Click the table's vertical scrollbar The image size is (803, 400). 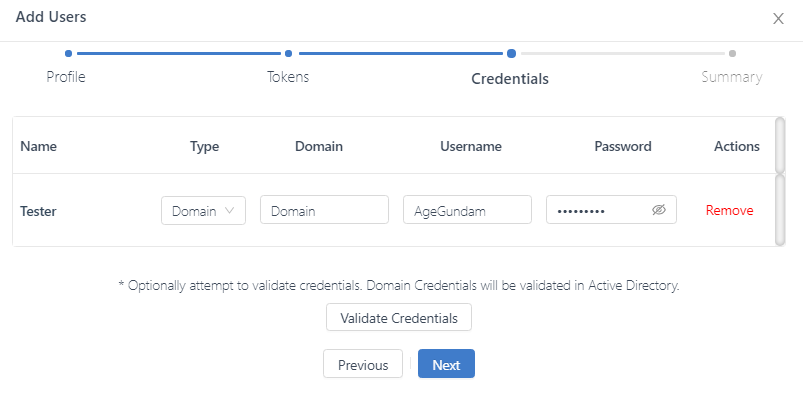[780, 209]
